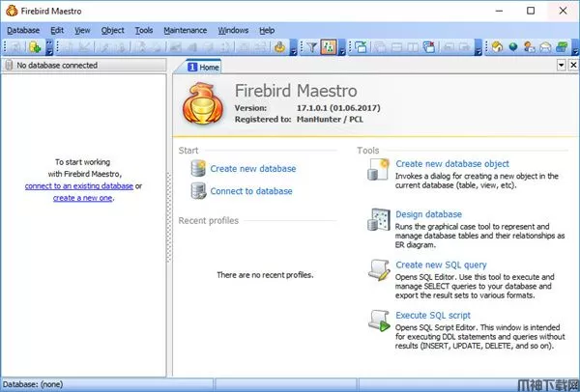The width and height of the screenshot is (580, 392).
Task: Click the house home page toolbar icon
Action: (x=497, y=47)
